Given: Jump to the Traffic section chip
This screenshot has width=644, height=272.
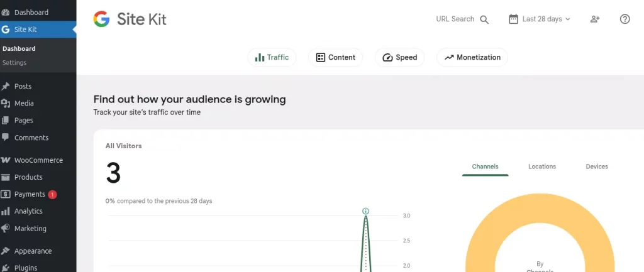Looking at the screenshot, I should 272,57.
